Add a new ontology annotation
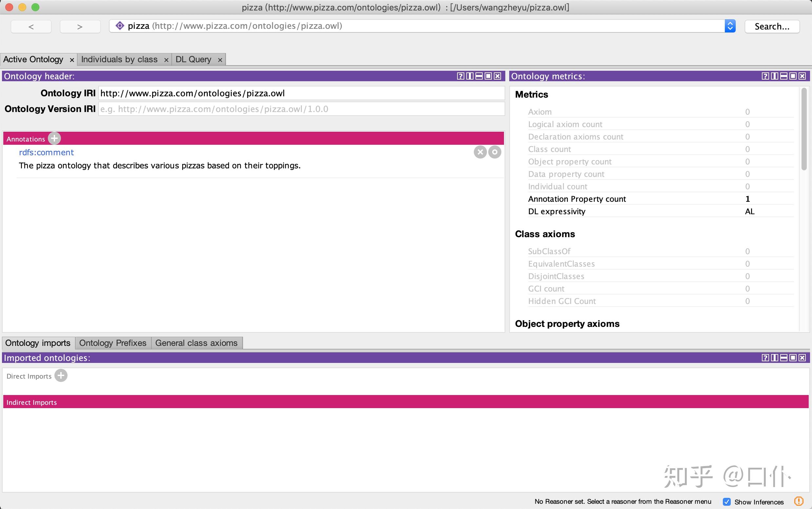This screenshot has height=509, width=812. point(54,138)
